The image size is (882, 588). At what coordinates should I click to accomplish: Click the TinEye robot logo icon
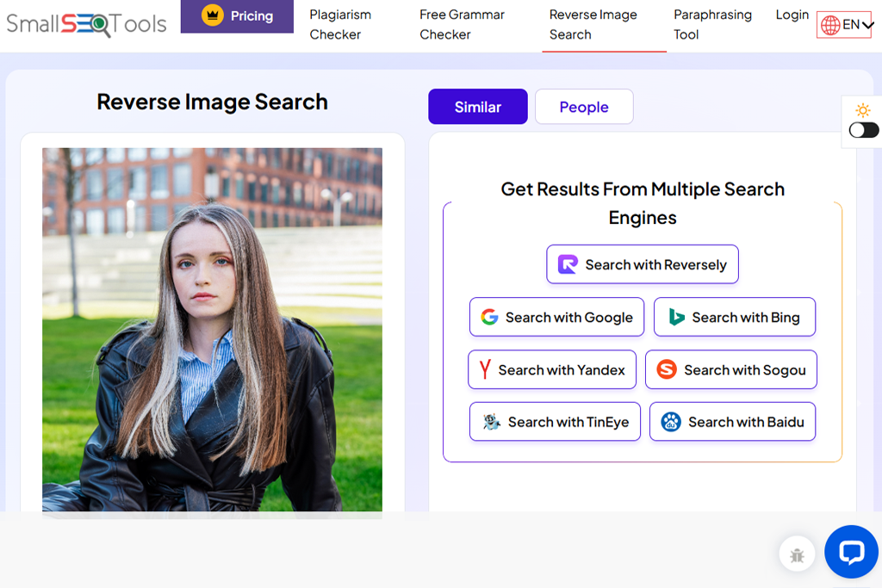coord(491,422)
